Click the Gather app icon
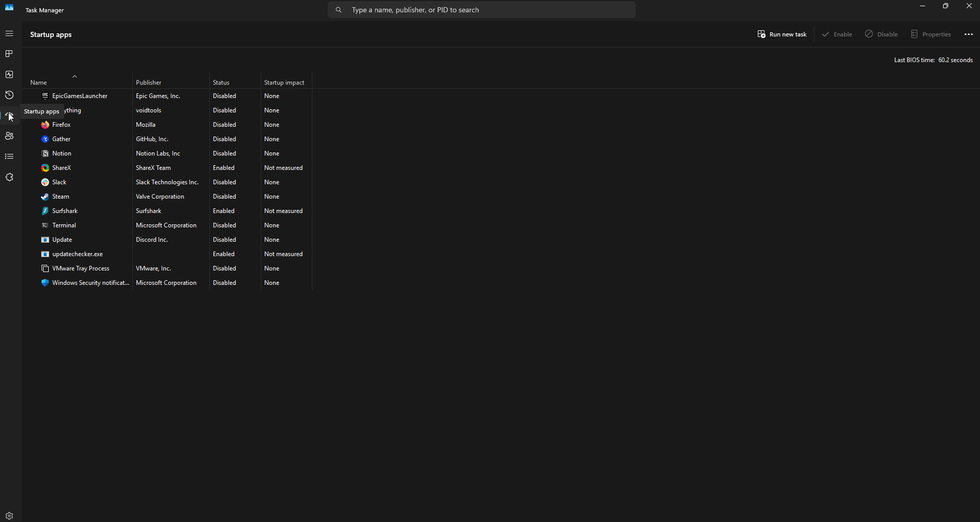Image resolution: width=980 pixels, height=522 pixels. pos(45,139)
